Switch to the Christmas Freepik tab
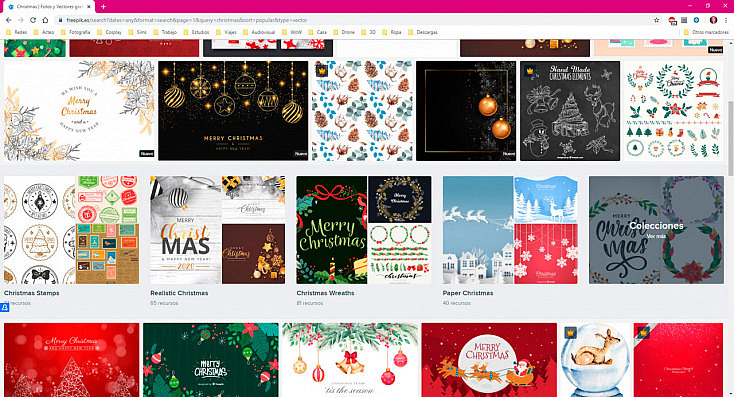This screenshot has height=397, width=734. click(48, 7)
